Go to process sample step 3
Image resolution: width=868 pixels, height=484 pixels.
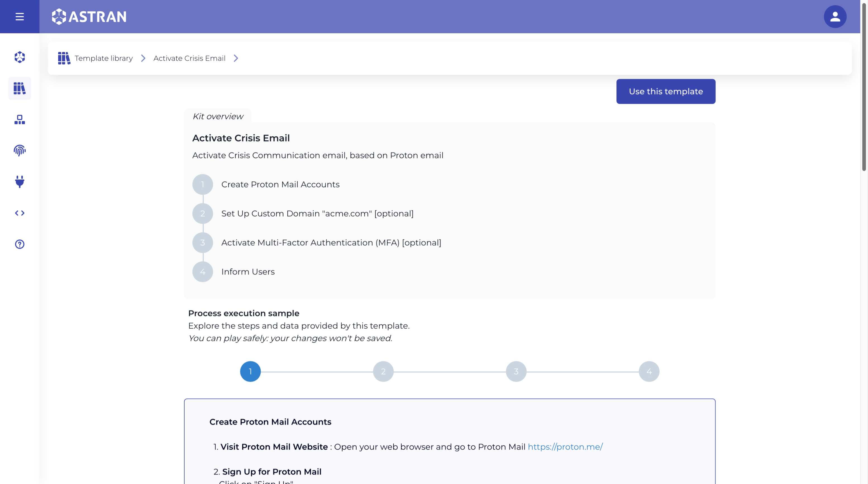pos(516,371)
